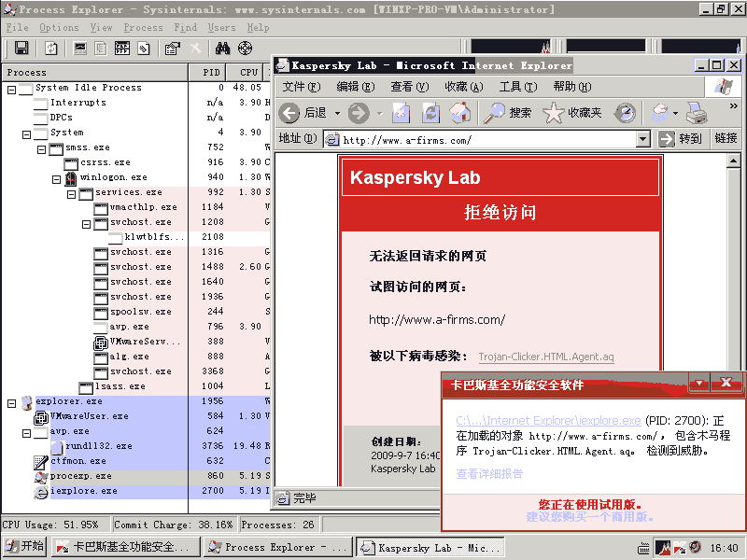Open the Kaspersky popup options dropdown arrow
747x560 pixels.
699,383
